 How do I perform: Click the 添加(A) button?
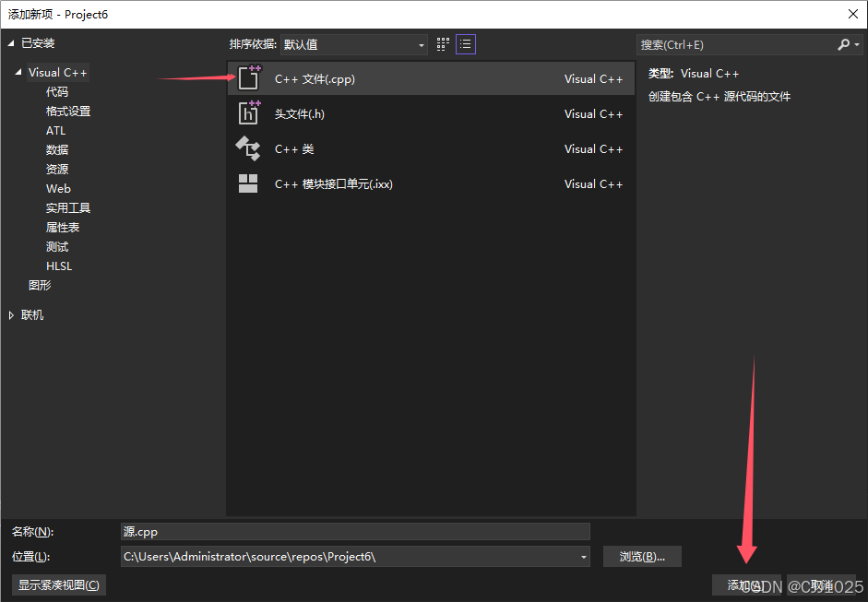coord(747,584)
